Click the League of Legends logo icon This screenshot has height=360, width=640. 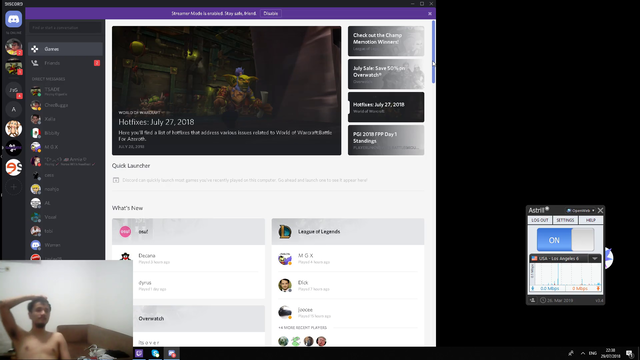click(x=285, y=231)
